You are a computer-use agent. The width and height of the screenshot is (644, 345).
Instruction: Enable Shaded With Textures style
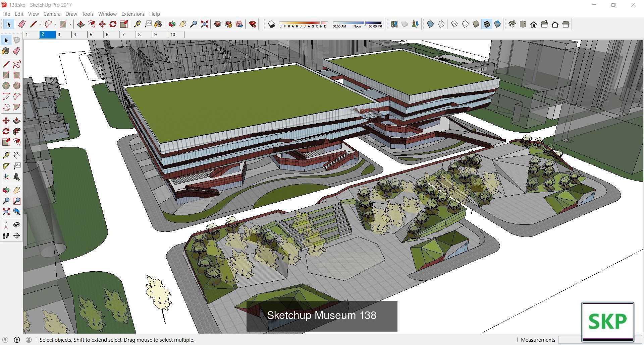487,24
